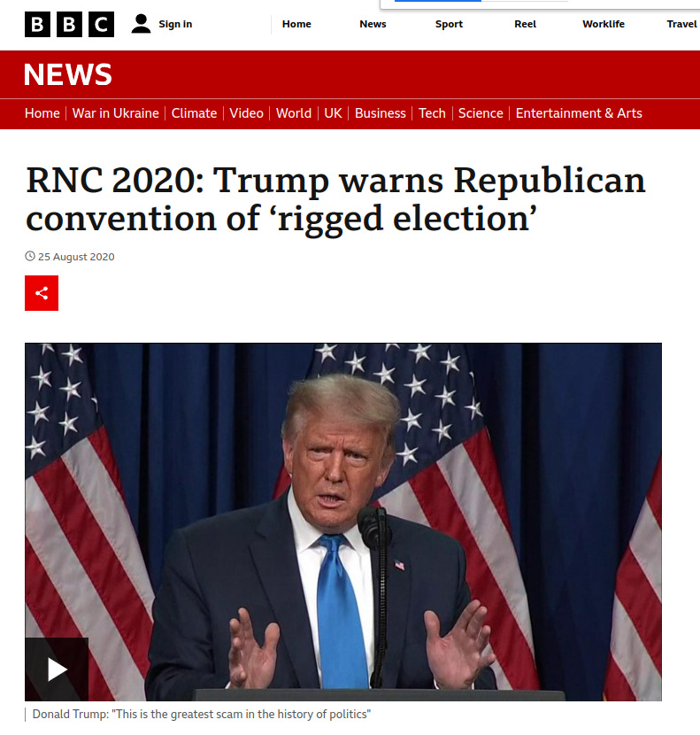Open Reel in the top navigation
This screenshot has height=735, width=700.
526,24
